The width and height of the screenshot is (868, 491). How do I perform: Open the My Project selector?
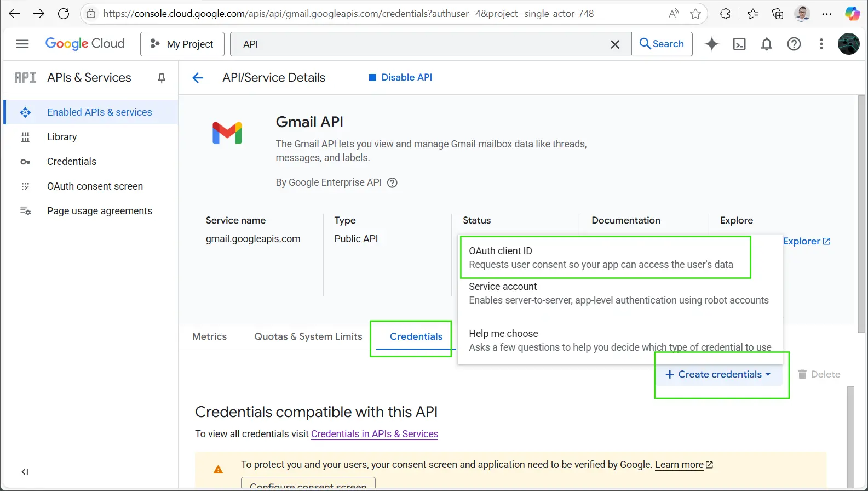182,44
